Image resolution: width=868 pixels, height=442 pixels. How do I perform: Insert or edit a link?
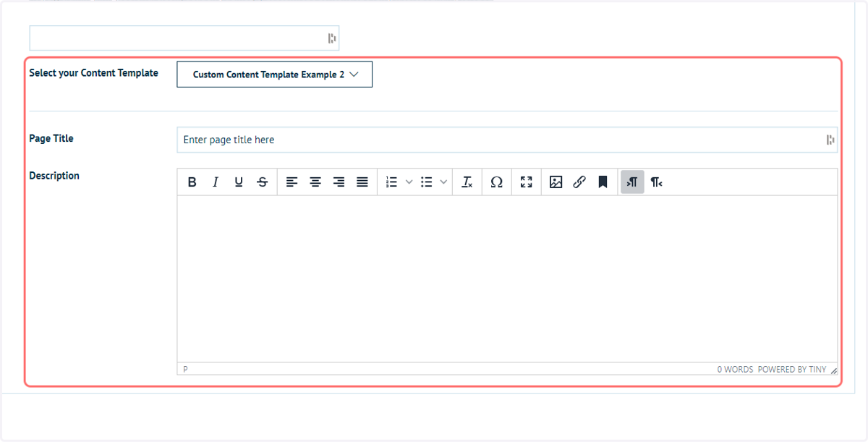click(579, 182)
